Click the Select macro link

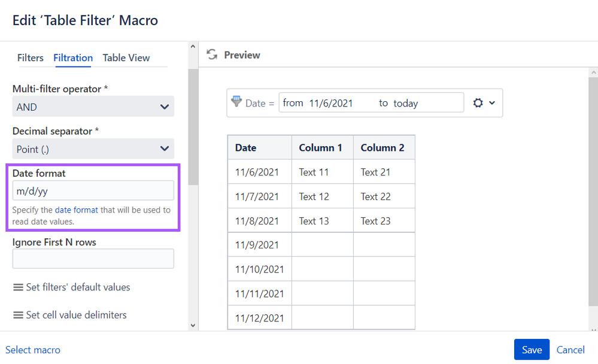click(33, 350)
